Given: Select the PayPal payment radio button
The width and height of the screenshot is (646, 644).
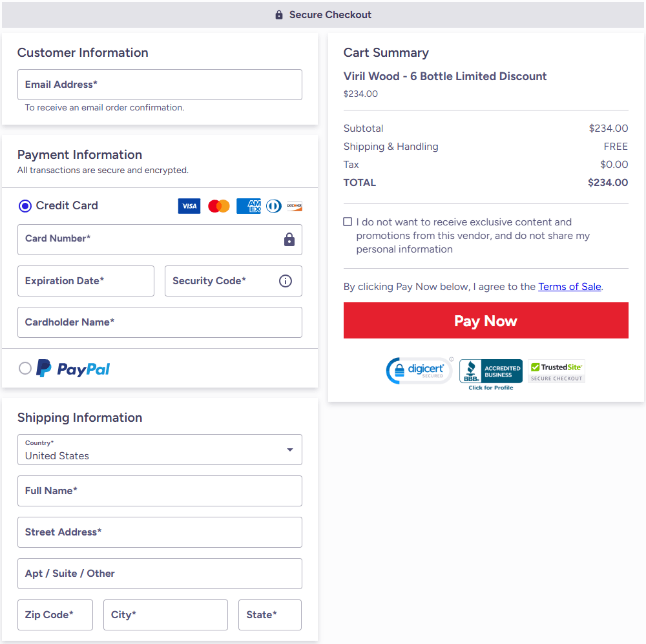Looking at the screenshot, I should click(x=25, y=368).
